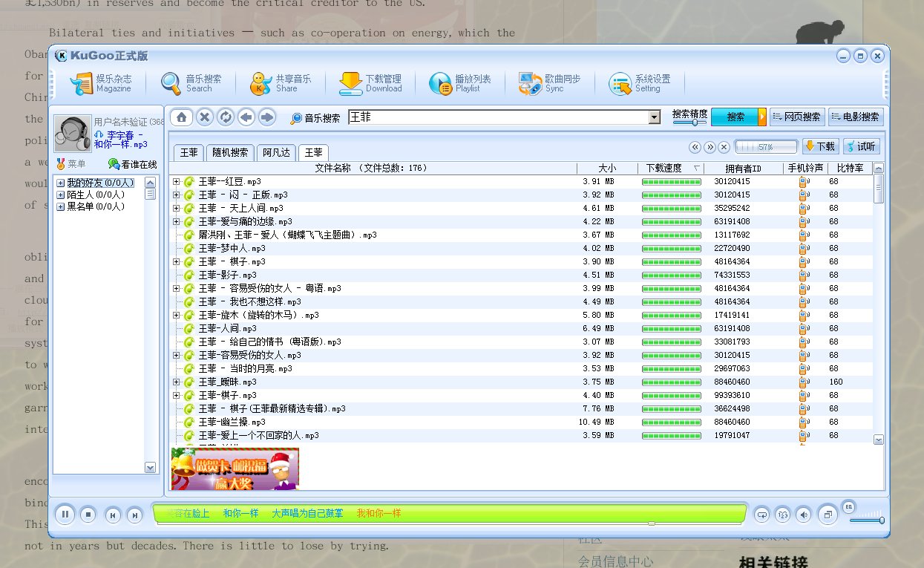The image size is (924, 568).
Task: Expand the 我的好友 group
Action: pos(61,183)
